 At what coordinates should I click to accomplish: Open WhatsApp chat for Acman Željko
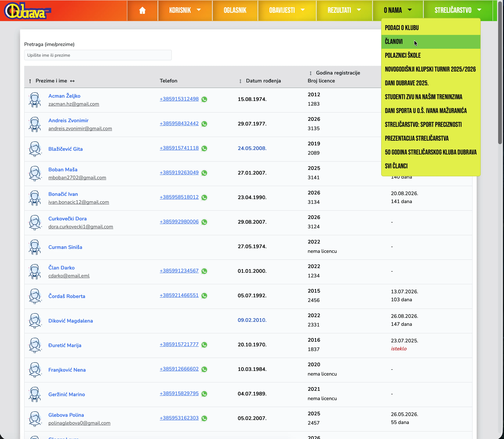click(x=204, y=99)
